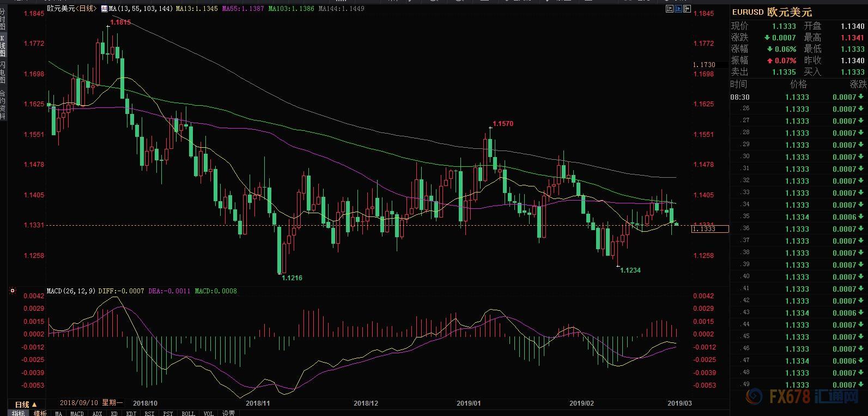Screen dimensions: 868x416
Task: Choose the BOLL indicator button
Action: coord(188,413)
